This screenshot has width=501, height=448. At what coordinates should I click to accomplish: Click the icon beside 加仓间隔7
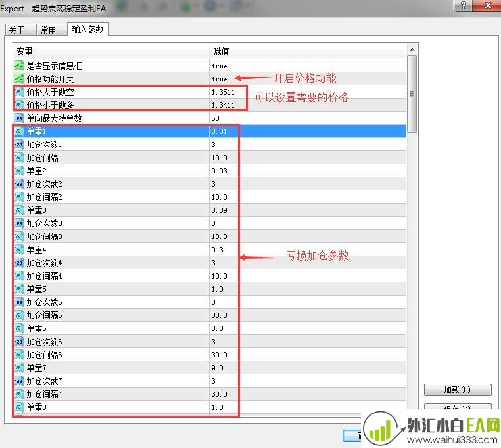pyautogui.click(x=19, y=394)
